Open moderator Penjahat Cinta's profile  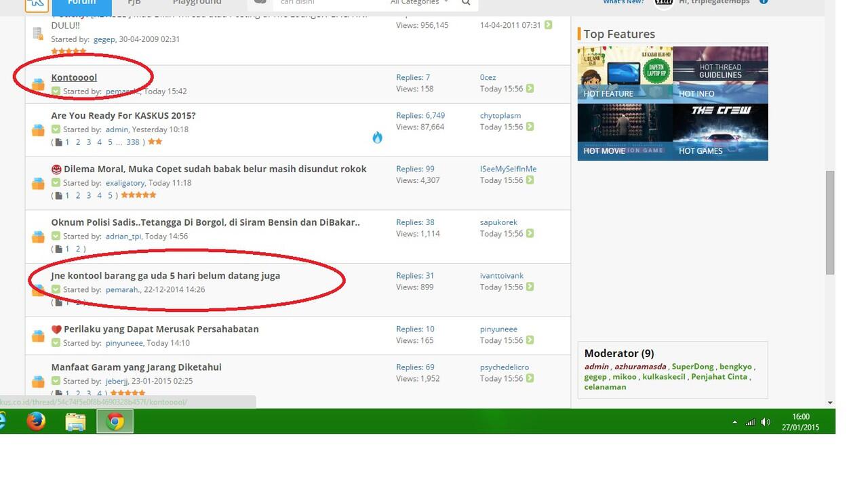click(719, 377)
